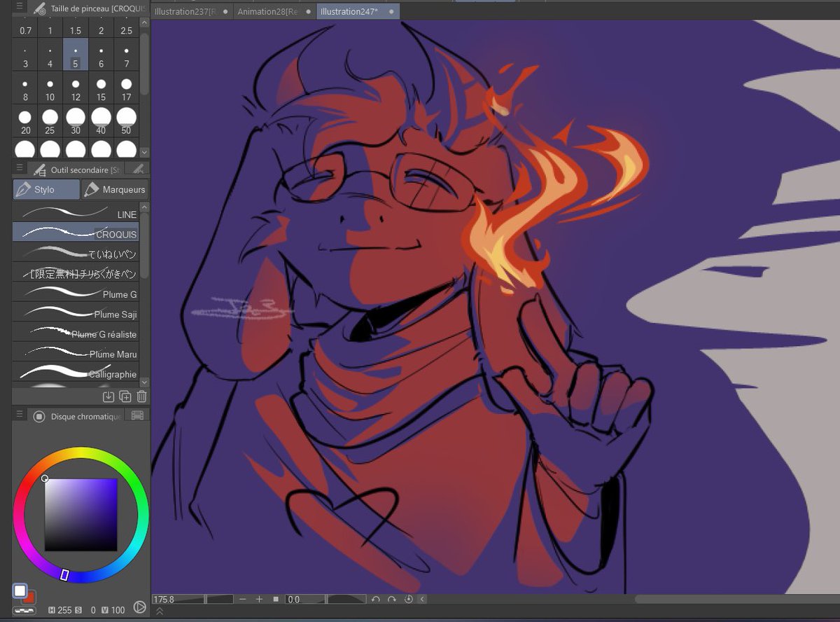Switch to the filmstrip color panel tab

137,415
